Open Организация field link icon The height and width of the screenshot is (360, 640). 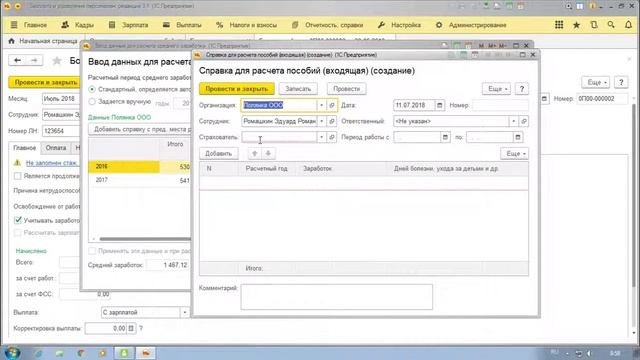tap(332, 105)
